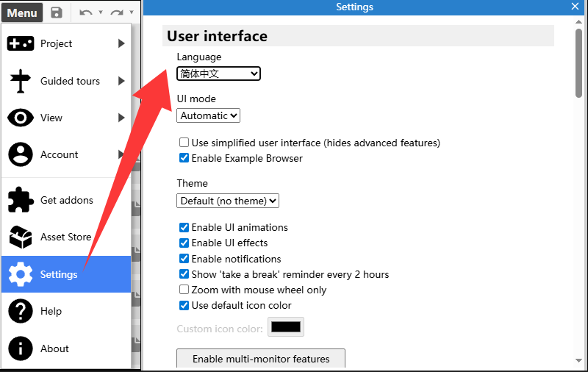Expand the View submenu arrow
The image size is (588, 372).
(121, 118)
